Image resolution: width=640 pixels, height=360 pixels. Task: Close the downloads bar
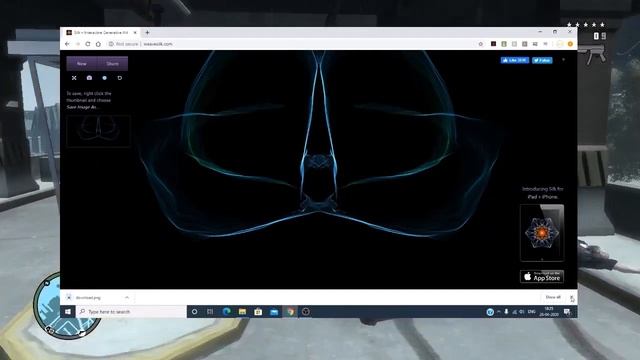[x=571, y=298]
